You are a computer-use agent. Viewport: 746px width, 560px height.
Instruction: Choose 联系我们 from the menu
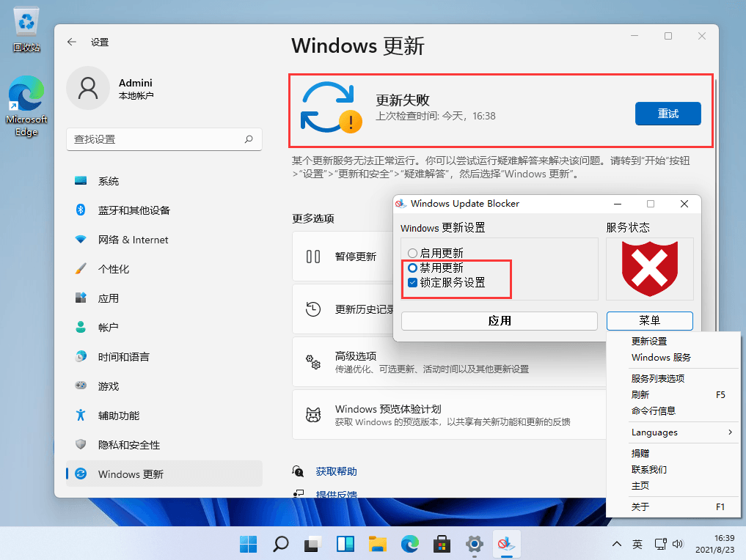point(673,470)
